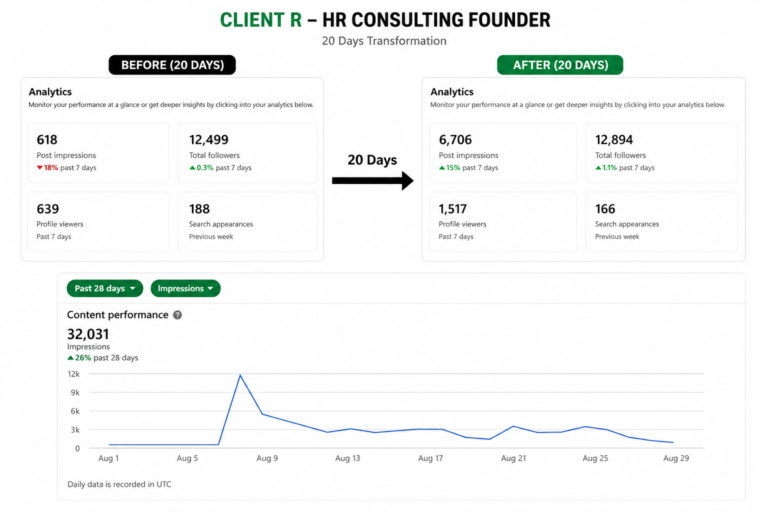This screenshot has height=512, width=768.
Task: Click the CLIENT R title text
Action: click(x=261, y=20)
